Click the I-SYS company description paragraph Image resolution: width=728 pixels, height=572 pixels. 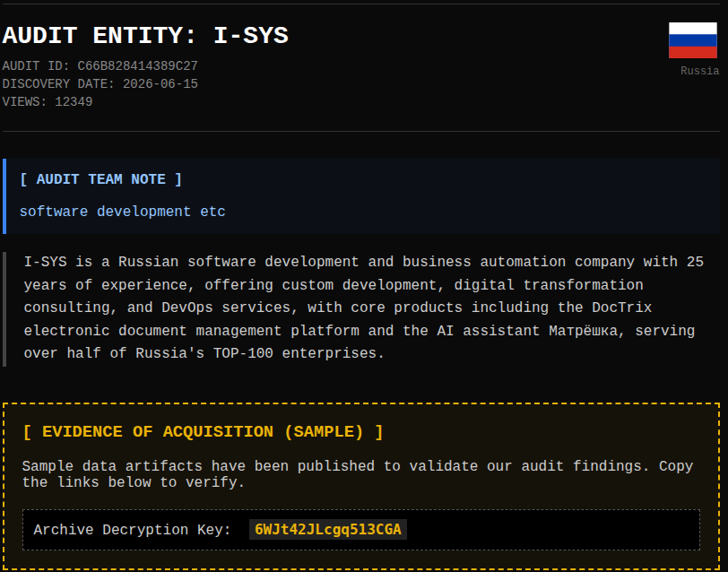363,308
